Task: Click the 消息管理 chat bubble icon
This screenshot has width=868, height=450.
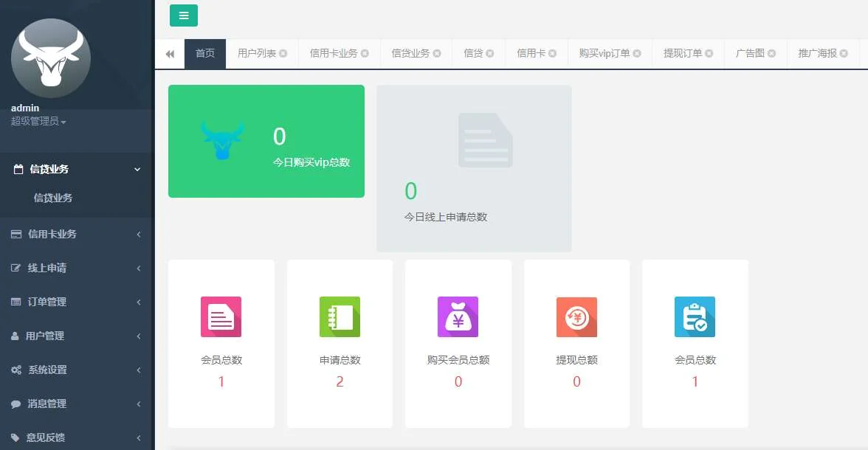Action: tap(15, 404)
